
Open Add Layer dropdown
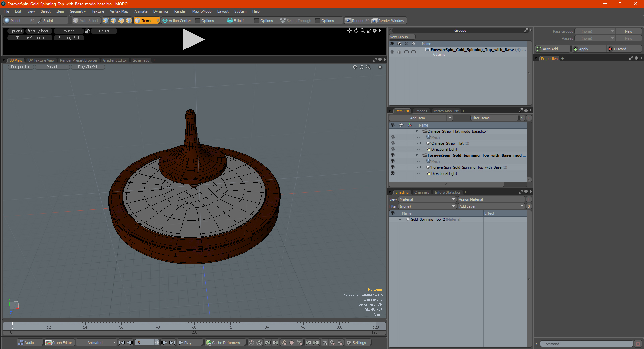click(491, 206)
